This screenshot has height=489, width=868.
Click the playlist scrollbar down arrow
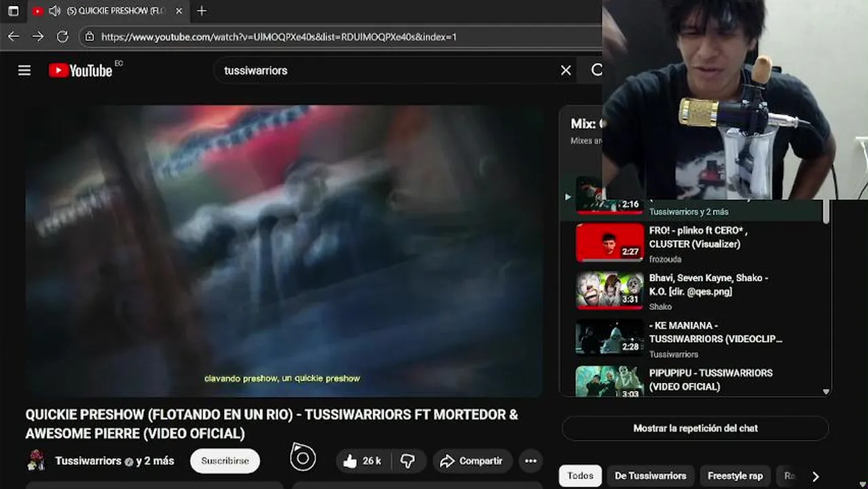[x=826, y=392]
